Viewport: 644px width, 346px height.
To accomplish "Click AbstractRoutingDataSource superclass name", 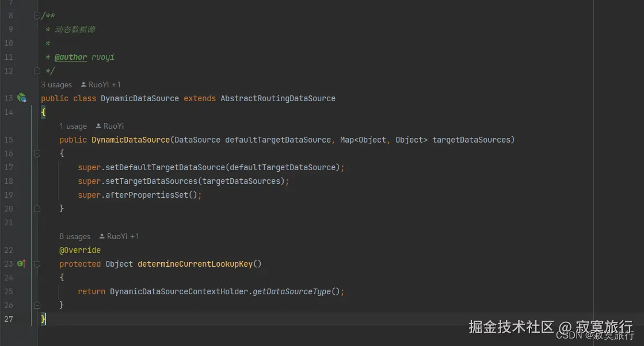I will (277, 98).
